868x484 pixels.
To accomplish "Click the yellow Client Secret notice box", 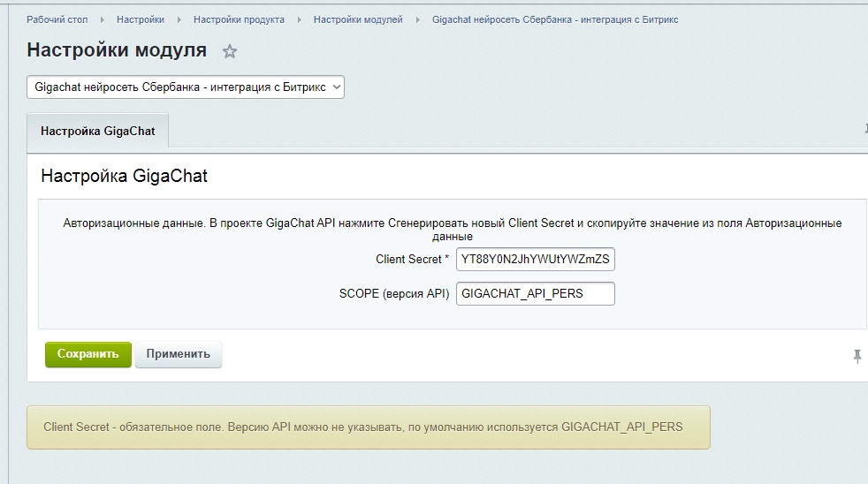I will (x=368, y=427).
